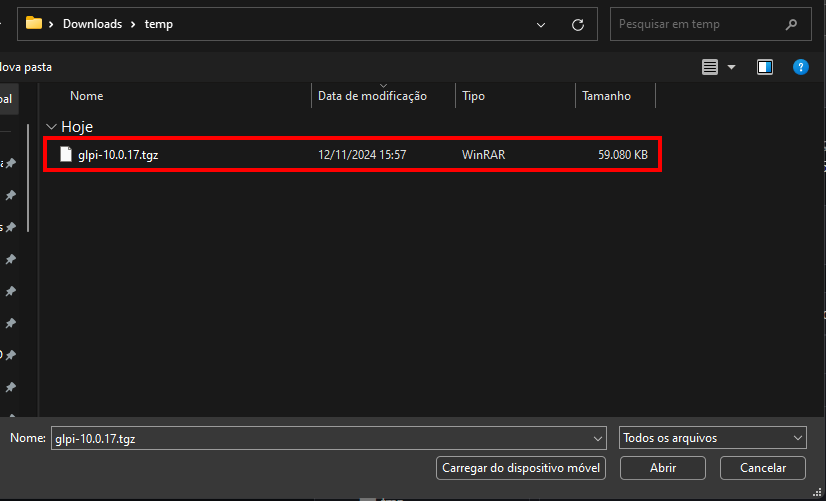Click the view layout icon
826x501 pixels.
pyautogui.click(x=710, y=67)
